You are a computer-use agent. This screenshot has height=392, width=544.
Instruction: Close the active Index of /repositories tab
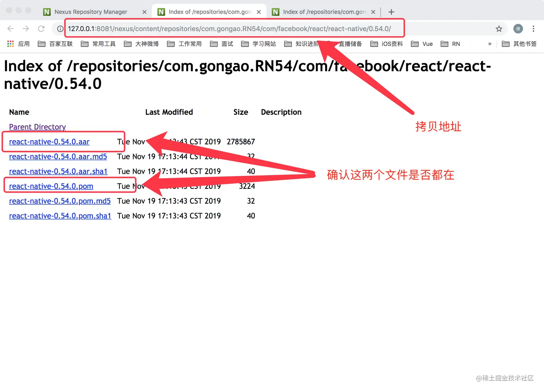pyautogui.click(x=259, y=12)
